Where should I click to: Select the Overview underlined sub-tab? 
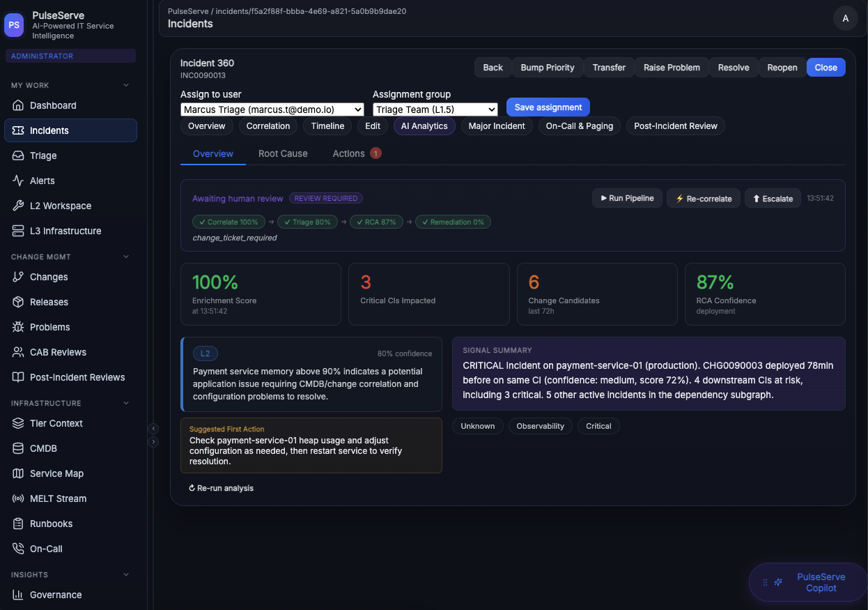(213, 153)
